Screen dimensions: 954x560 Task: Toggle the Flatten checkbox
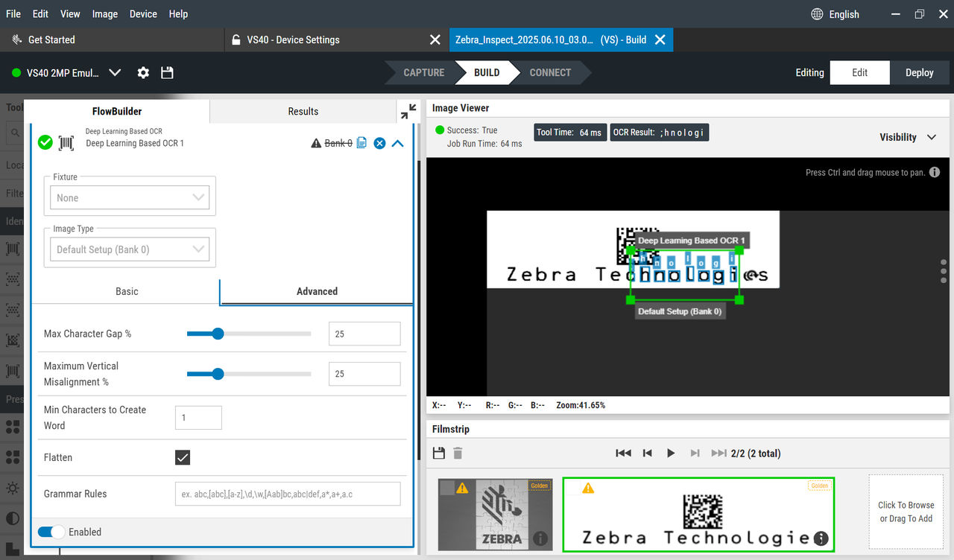click(x=183, y=457)
